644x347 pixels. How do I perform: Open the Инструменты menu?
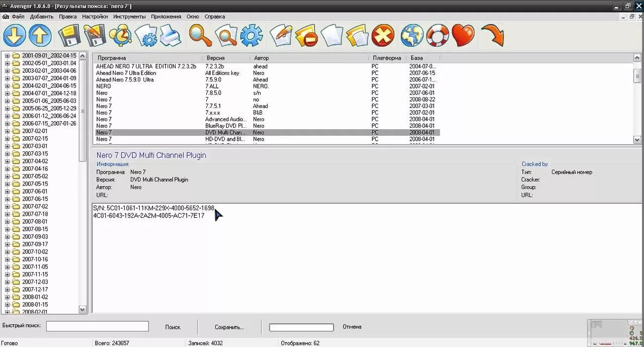click(x=129, y=17)
